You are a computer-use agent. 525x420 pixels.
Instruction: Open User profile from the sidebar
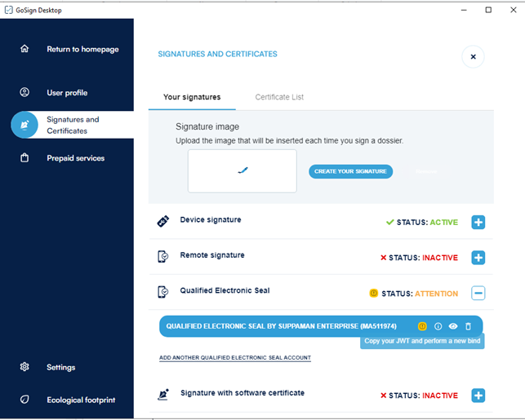click(24, 92)
